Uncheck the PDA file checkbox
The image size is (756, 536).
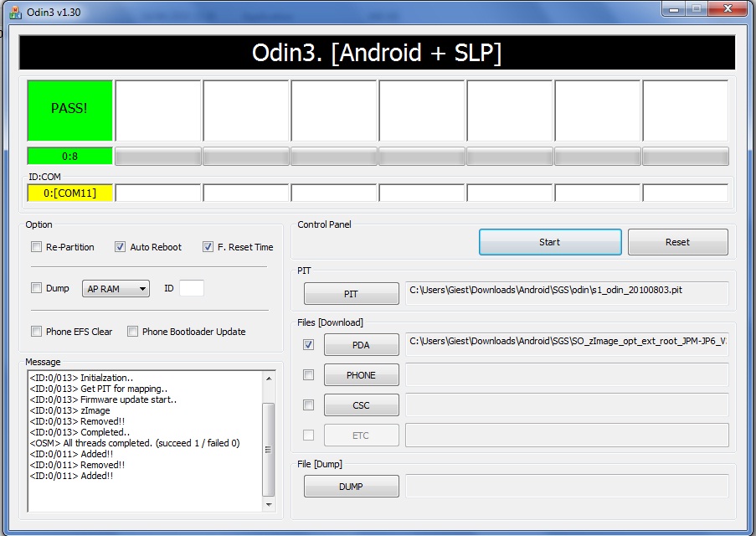[309, 344]
